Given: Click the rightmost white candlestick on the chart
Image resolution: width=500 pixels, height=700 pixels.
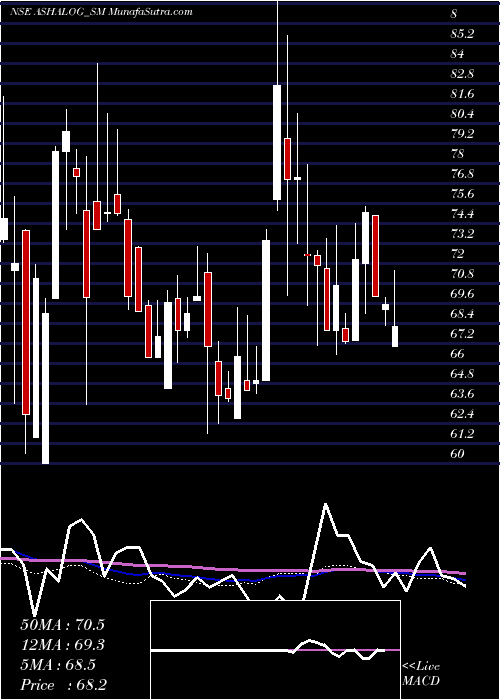Looking at the screenshot, I should pyautogui.click(x=395, y=336).
